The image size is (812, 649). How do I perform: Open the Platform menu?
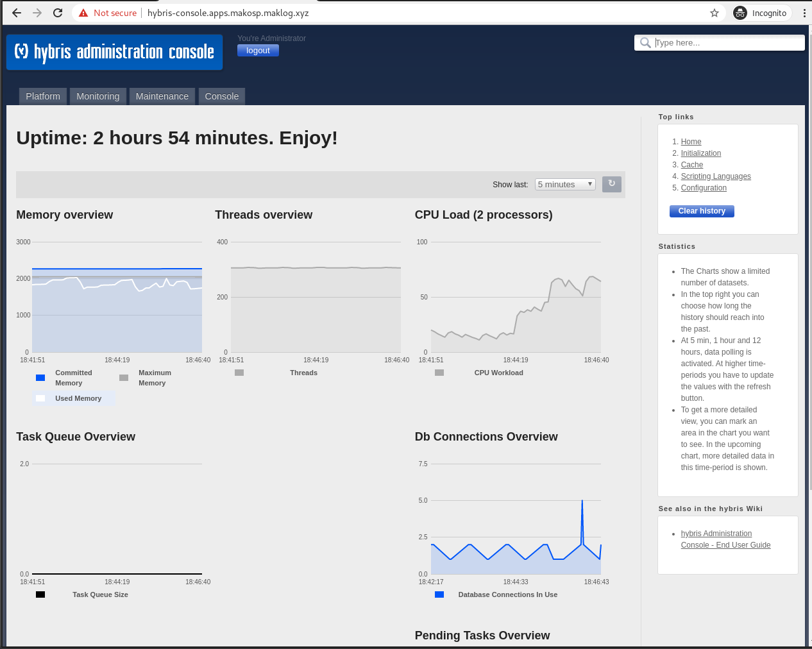click(x=43, y=96)
